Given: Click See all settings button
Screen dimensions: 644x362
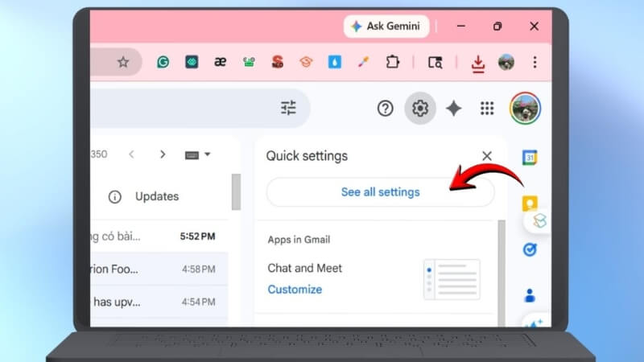Looking at the screenshot, I should point(380,192).
